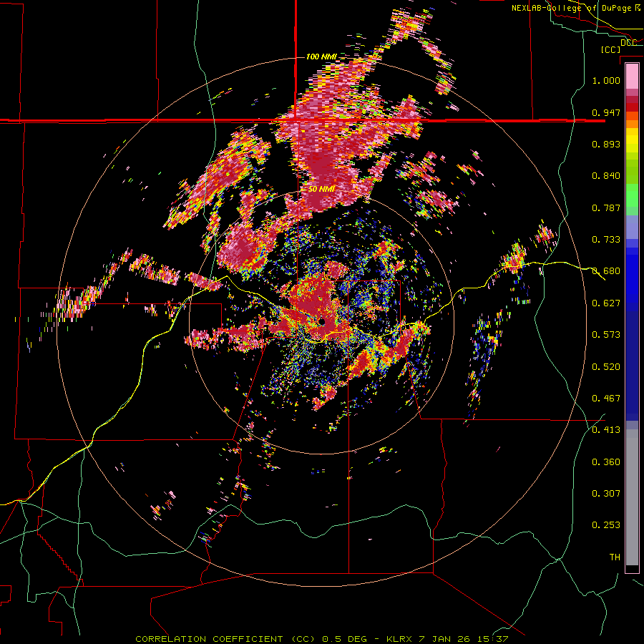This screenshot has height=644, width=644.
Task: Click the "0.307" scale value
Action: (x=606, y=494)
